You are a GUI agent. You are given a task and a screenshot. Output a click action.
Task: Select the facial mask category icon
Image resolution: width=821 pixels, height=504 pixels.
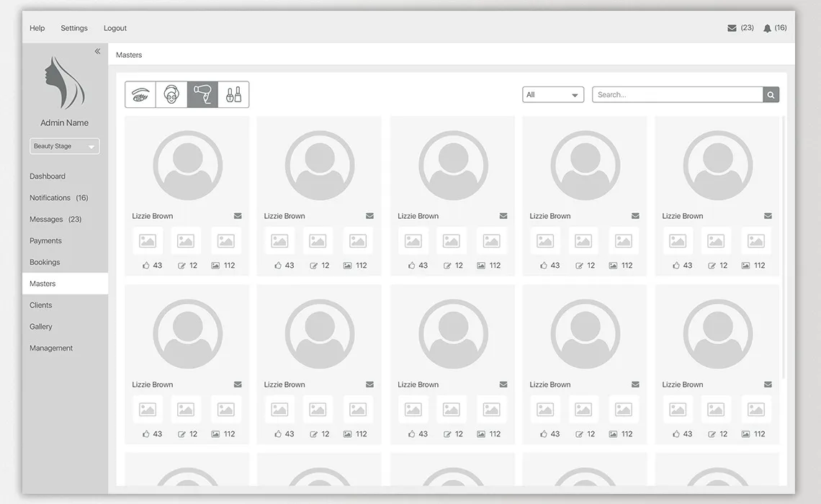[x=171, y=95]
